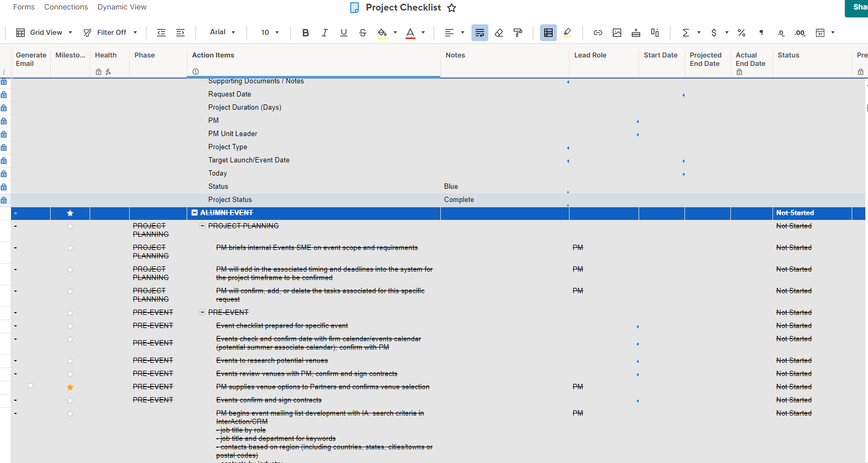Select the 'Target Launch/Event Date' cell
Image resolution: width=868 pixels, height=463 pixels.
pos(314,160)
